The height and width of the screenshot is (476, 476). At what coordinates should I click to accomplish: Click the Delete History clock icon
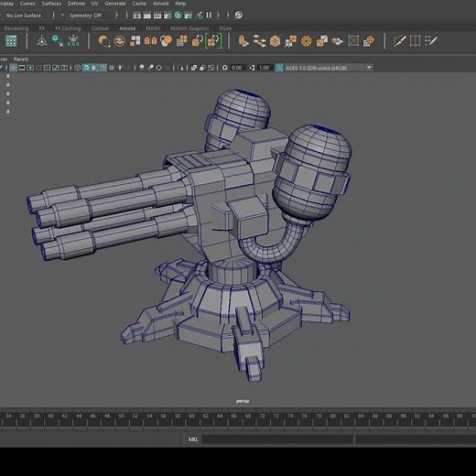58,40
